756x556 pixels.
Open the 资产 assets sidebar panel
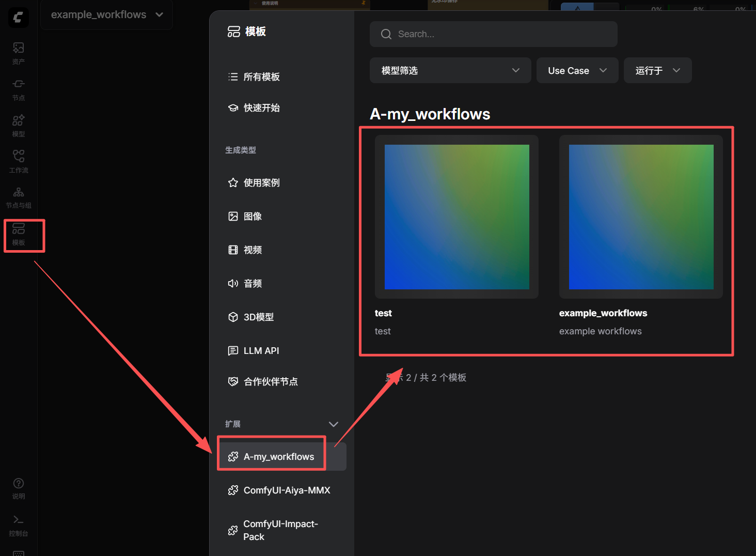click(x=19, y=53)
